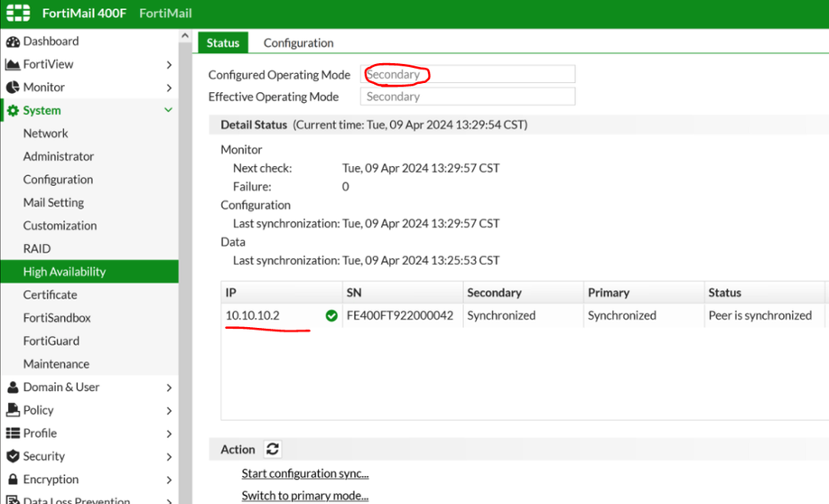Click the Dashboard gauge icon
The height and width of the screenshot is (504, 829).
pyautogui.click(x=13, y=42)
